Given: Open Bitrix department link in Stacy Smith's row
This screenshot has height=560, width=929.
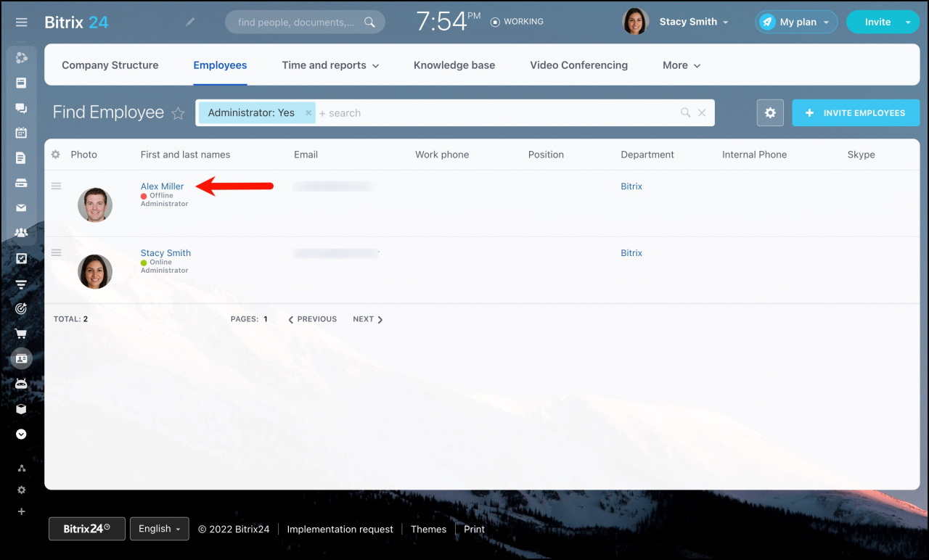Looking at the screenshot, I should (x=631, y=253).
